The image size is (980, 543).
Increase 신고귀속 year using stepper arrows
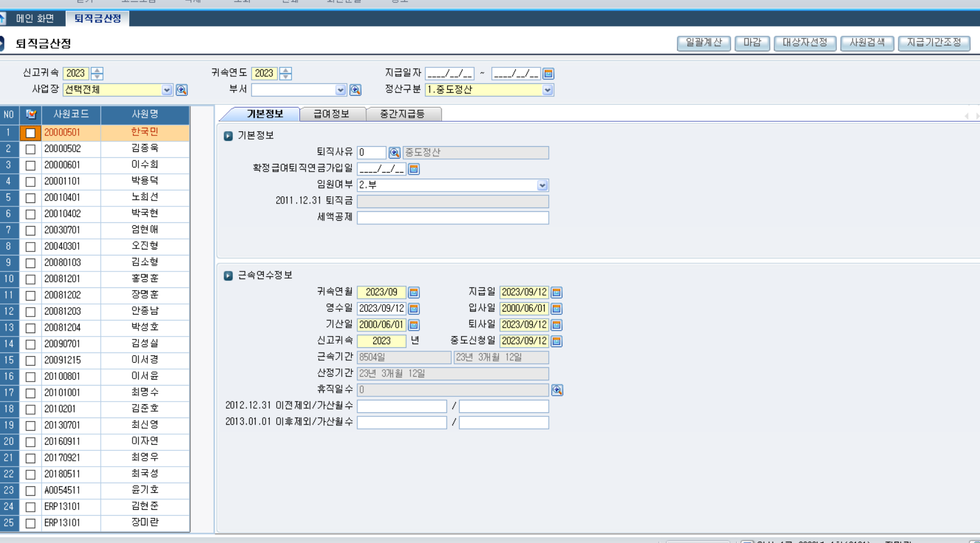point(97,70)
